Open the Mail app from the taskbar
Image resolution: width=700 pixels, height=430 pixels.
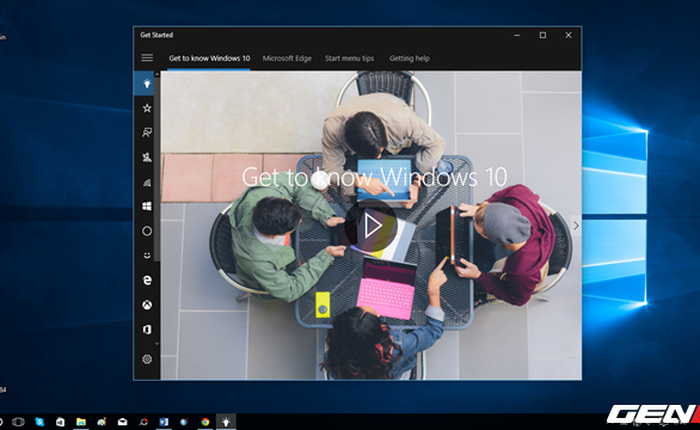click(122, 422)
